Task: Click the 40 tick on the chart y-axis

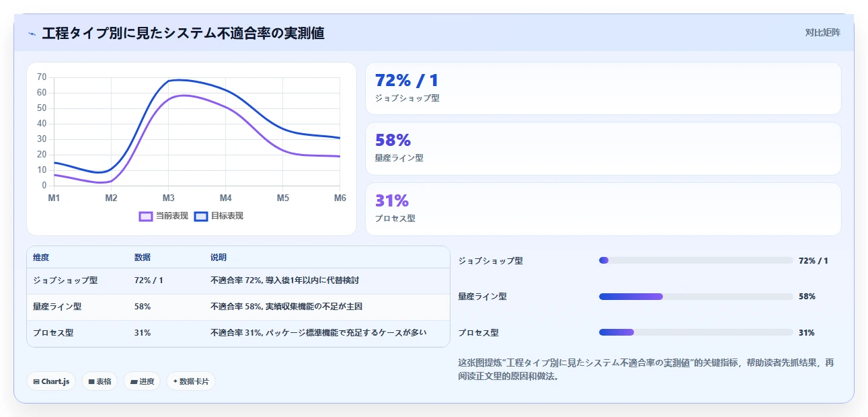Action: tap(42, 123)
